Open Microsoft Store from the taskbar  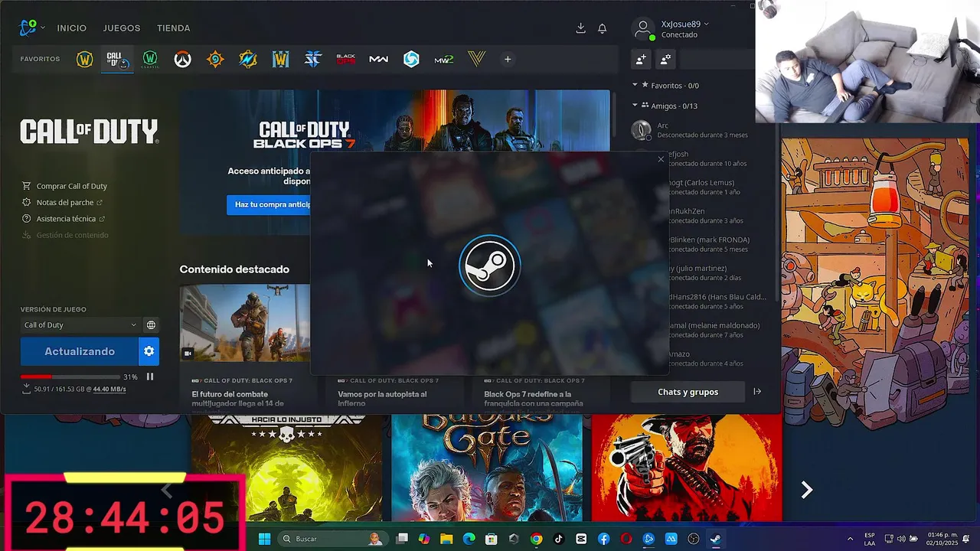[491, 539]
